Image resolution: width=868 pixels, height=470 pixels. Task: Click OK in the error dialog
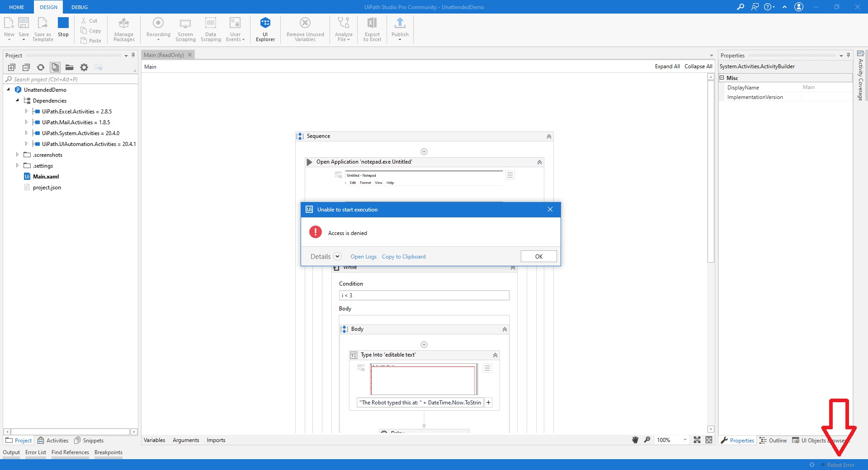tap(538, 256)
